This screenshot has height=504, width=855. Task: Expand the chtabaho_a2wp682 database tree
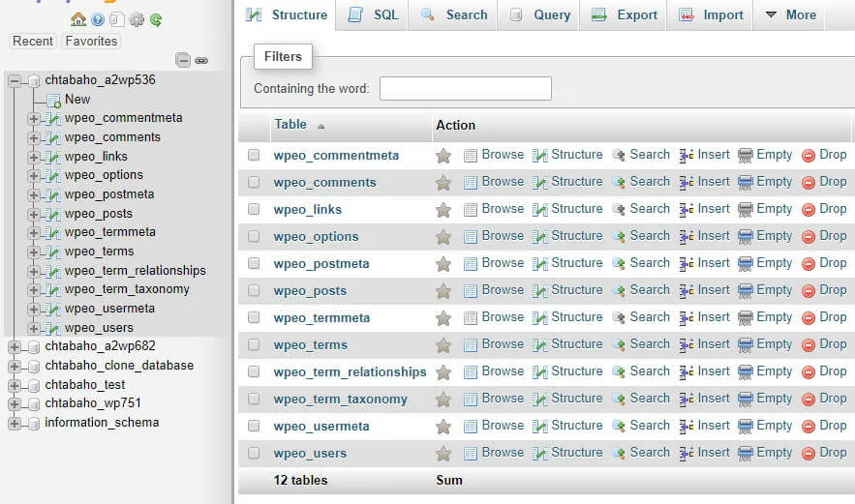15,346
